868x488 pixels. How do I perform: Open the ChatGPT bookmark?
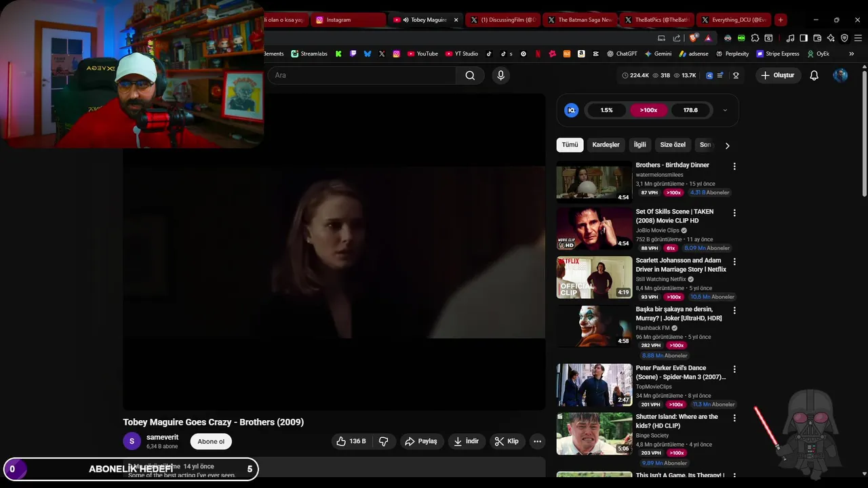[621, 54]
